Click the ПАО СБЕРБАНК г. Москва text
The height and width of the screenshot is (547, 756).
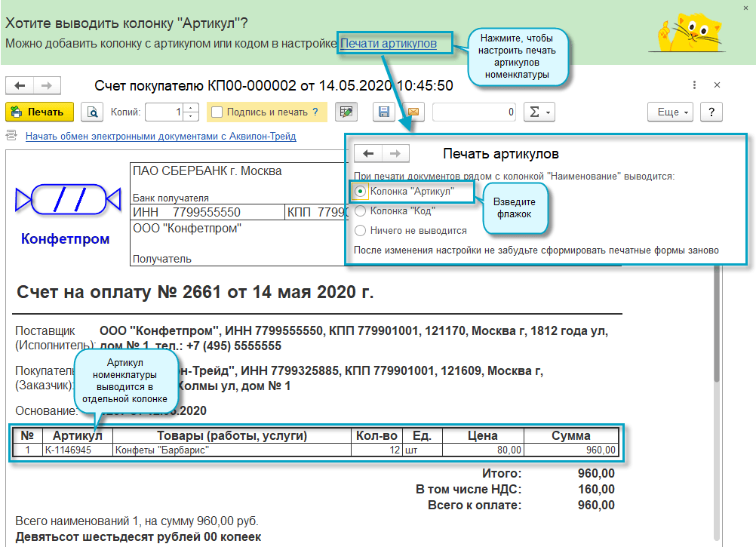207,171
